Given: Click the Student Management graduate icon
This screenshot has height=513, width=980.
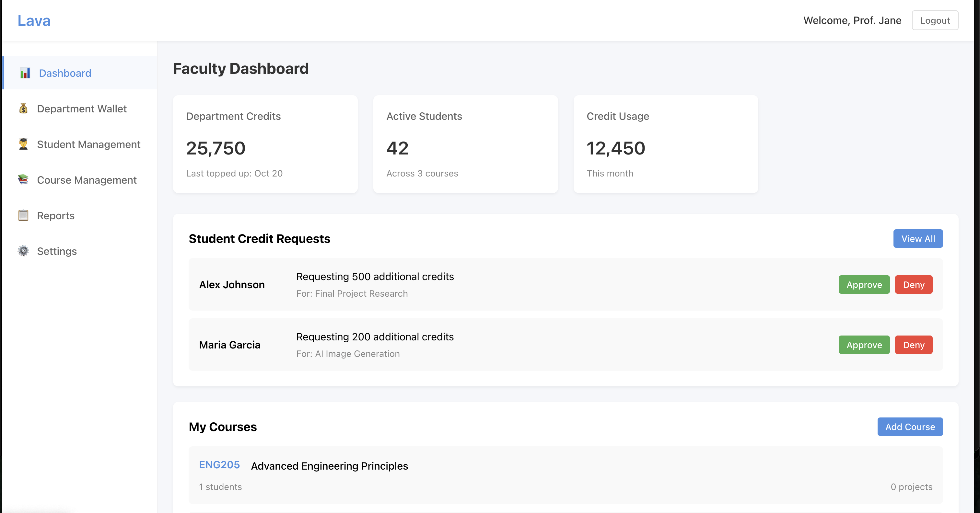Looking at the screenshot, I should pyautogui.click(x=23, y=144).
